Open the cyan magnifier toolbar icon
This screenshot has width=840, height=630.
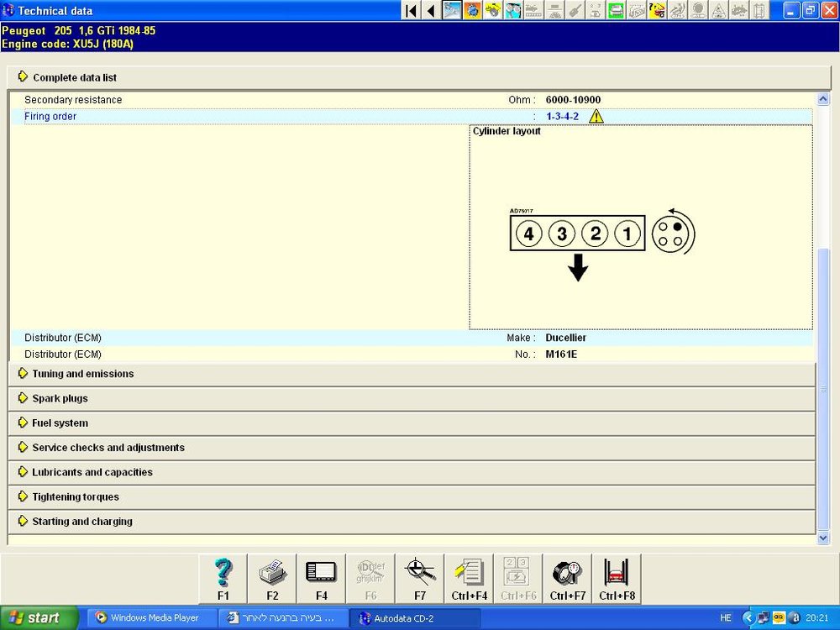(512, 10)
